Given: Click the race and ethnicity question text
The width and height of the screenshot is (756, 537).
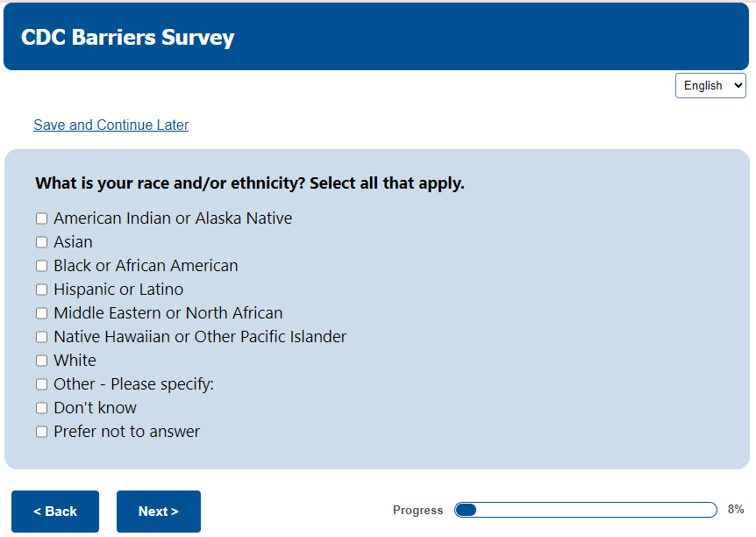Looking at the screenshot, I should 250,184.
